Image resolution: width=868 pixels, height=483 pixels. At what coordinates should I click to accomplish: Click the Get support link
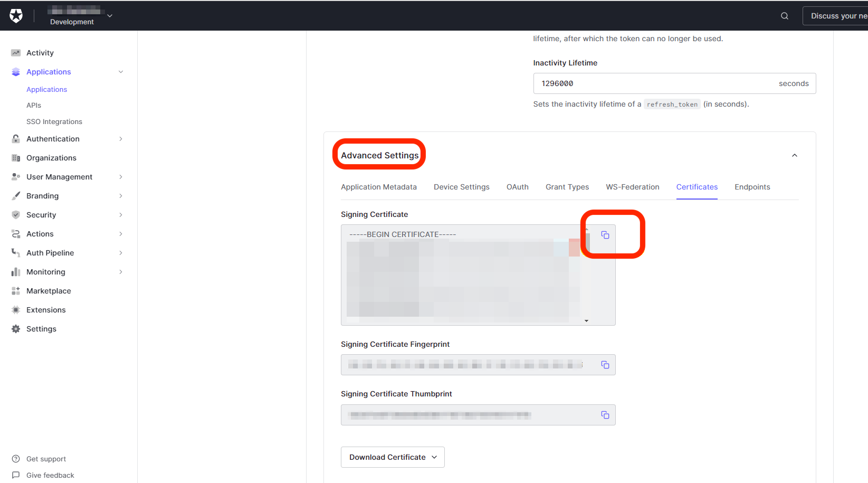tap(46, 459)
